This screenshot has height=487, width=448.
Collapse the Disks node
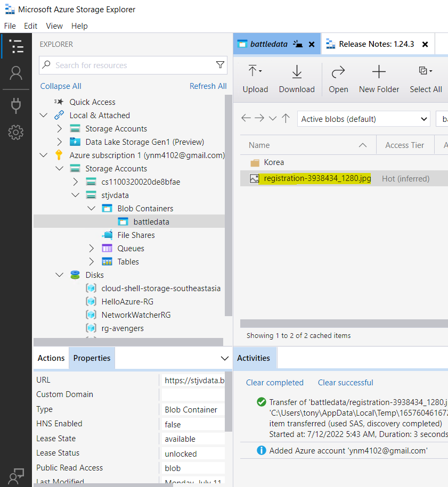(59, 275)
